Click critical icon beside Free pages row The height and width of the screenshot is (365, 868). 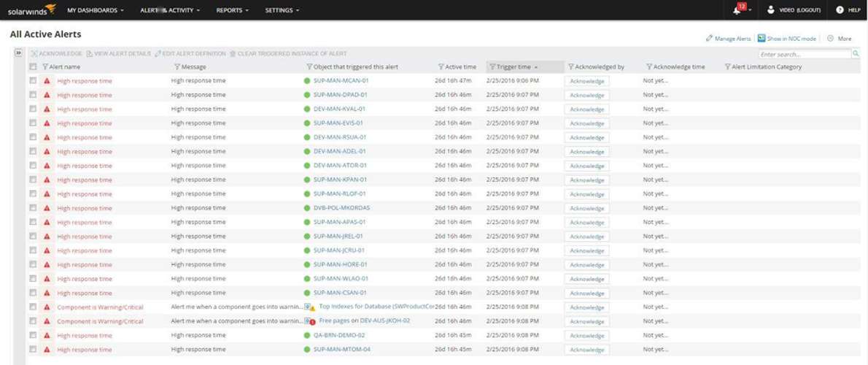(310, 321)
